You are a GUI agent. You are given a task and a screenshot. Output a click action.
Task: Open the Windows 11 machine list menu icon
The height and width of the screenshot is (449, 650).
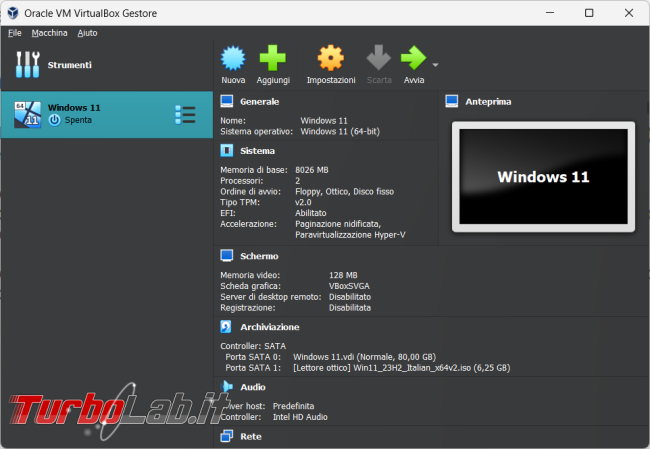pos(185,115)
